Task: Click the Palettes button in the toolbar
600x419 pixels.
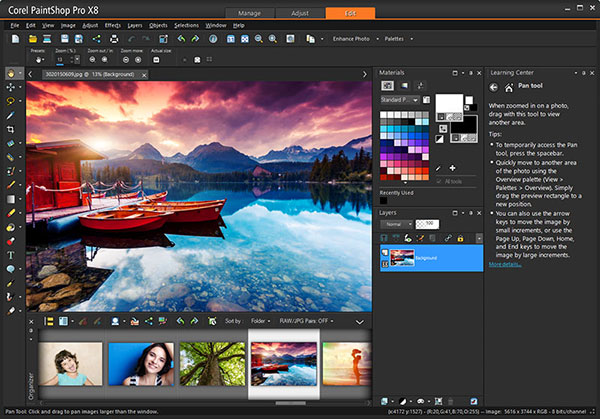Action: point(393,38)
